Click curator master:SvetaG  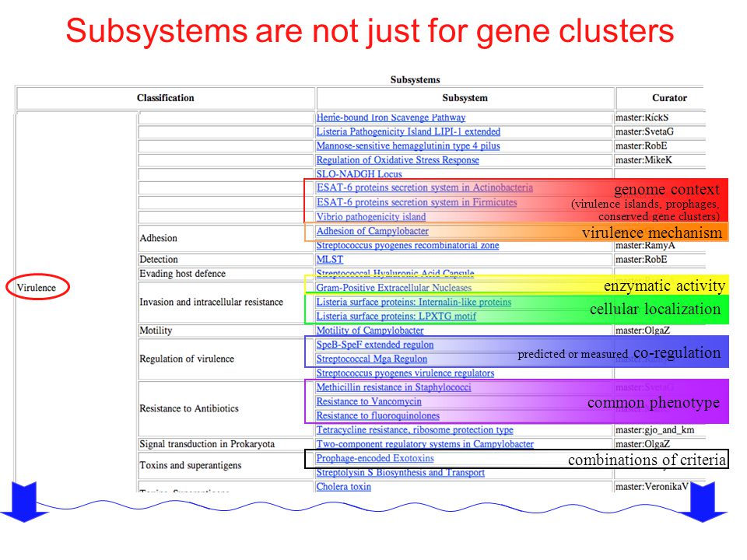(x=644, y=131)
